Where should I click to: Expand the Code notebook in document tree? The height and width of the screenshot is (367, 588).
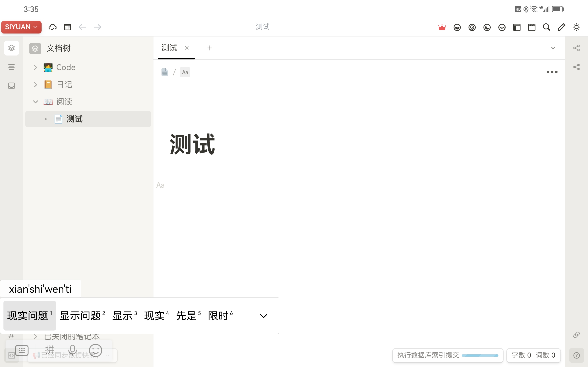click(x=35, y=67)
